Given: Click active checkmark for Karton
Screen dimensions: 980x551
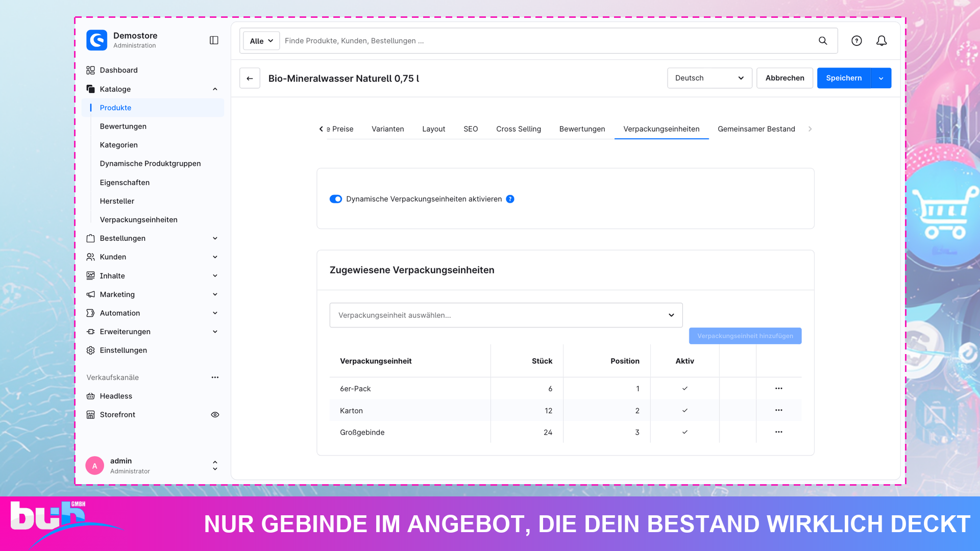Looking at the screenshot, I should point(684,410).
